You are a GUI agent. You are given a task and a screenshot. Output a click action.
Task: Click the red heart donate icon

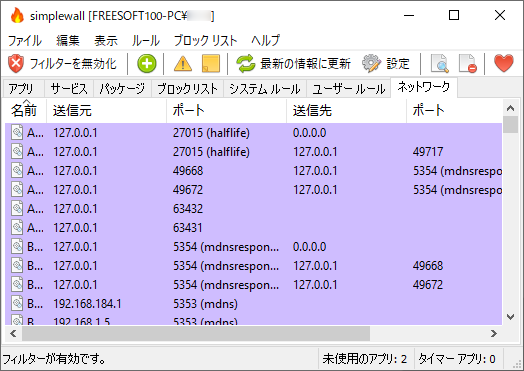coord(504,63)
